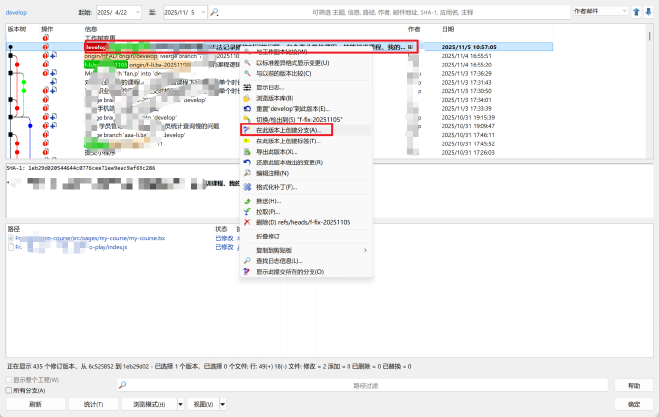Screen dimensions: 660x417
Task: Toggle the 所有分支 (all branches) checkbox
Action: point(9,389)
